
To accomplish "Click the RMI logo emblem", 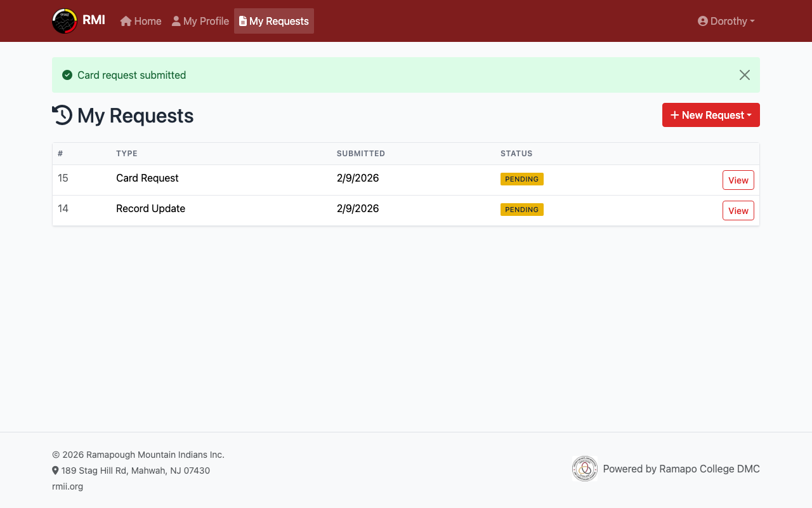I will (65, 21).
